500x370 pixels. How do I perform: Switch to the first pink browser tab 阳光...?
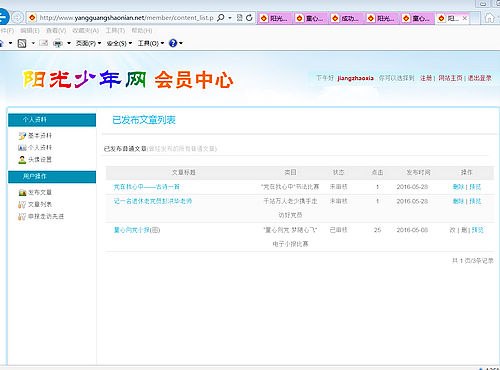coord(275,18)
